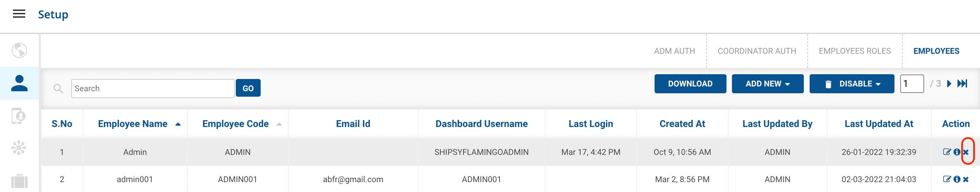Click the DOWNLOAD button
The width and height of the screenshot is (980, 192).
690,84
